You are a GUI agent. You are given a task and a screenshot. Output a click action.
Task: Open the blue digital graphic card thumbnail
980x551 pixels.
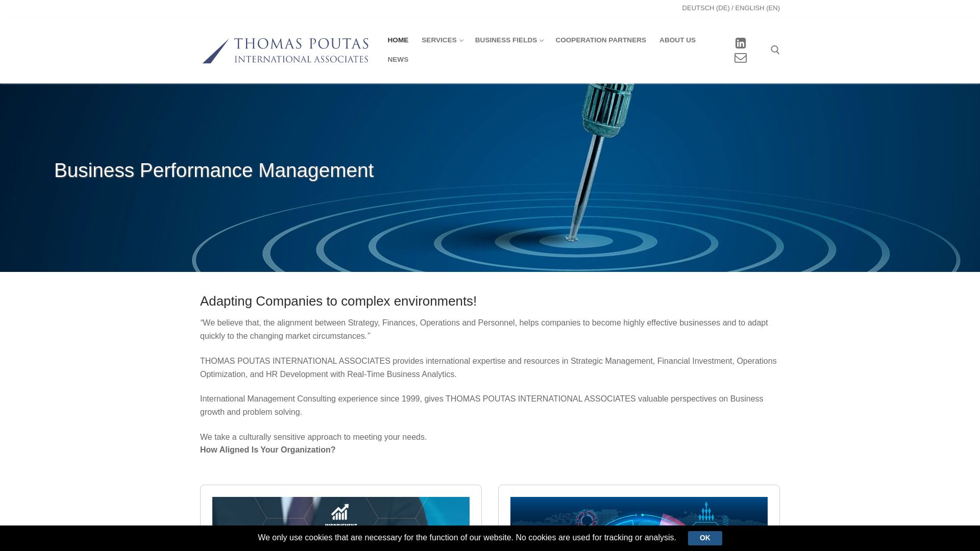pyautogui.click(x=639, y=511)
